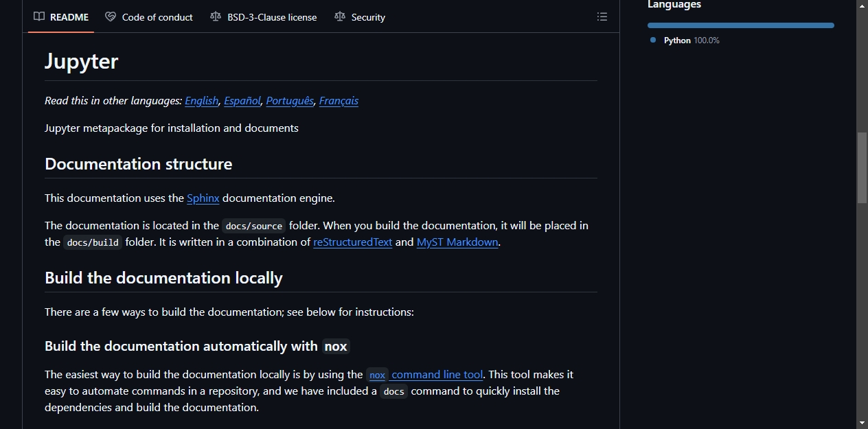
Task: Open the Français translation link
Action: click(x=339, y=101)
